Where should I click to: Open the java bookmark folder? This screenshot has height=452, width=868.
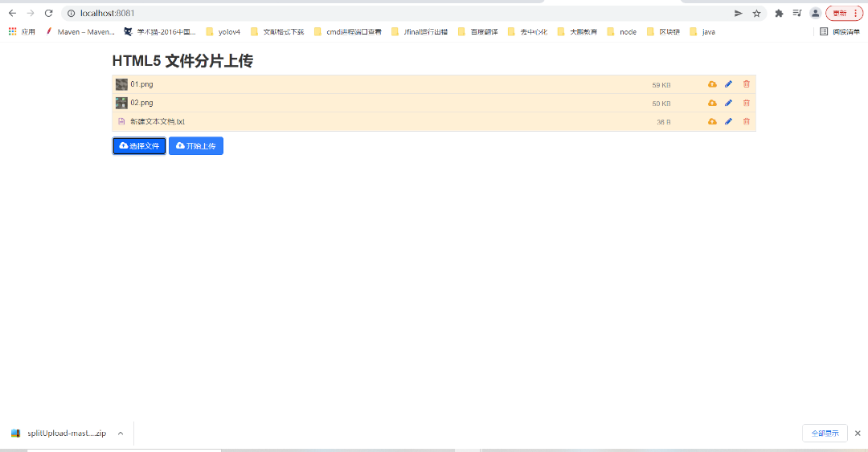tap(702, 32)
